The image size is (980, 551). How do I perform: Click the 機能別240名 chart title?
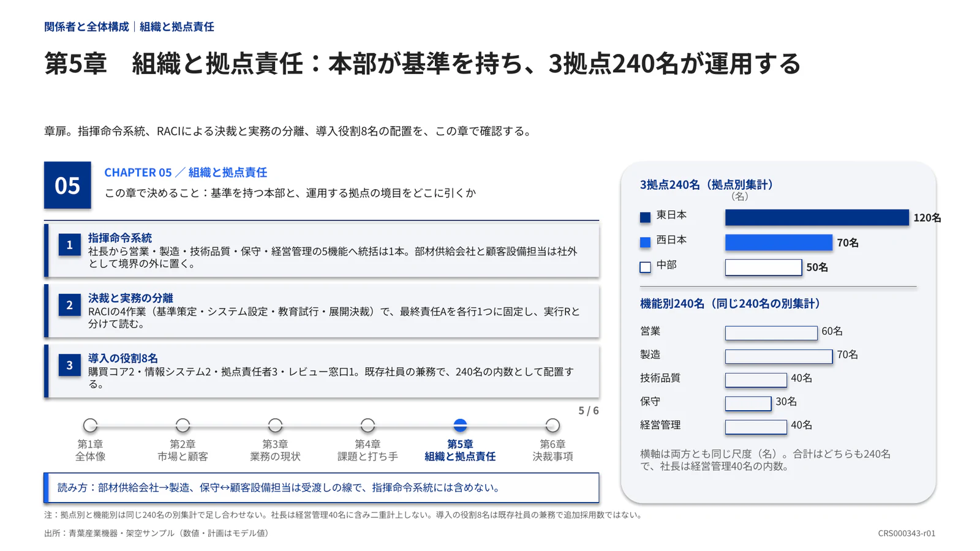(732, 304)
